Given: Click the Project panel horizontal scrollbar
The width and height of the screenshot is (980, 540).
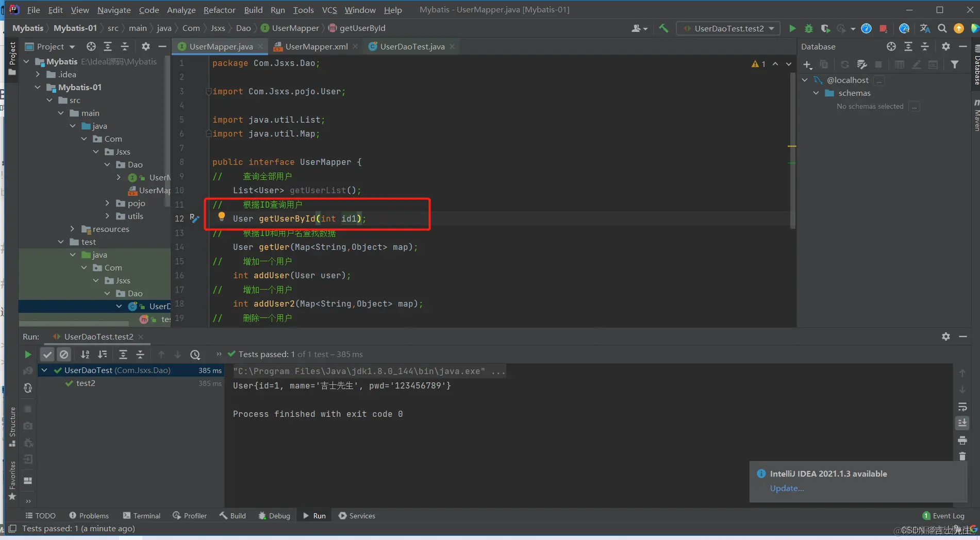Looking at the screenshot, I should point(74,324).
